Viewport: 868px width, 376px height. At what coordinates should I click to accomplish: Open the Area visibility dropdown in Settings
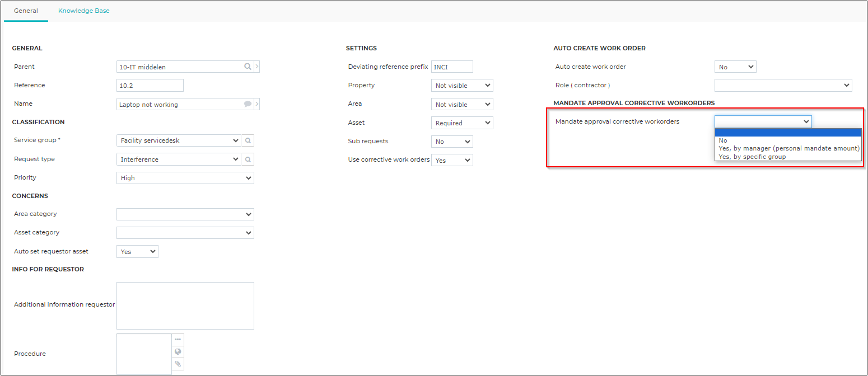(x=462, y=105)
